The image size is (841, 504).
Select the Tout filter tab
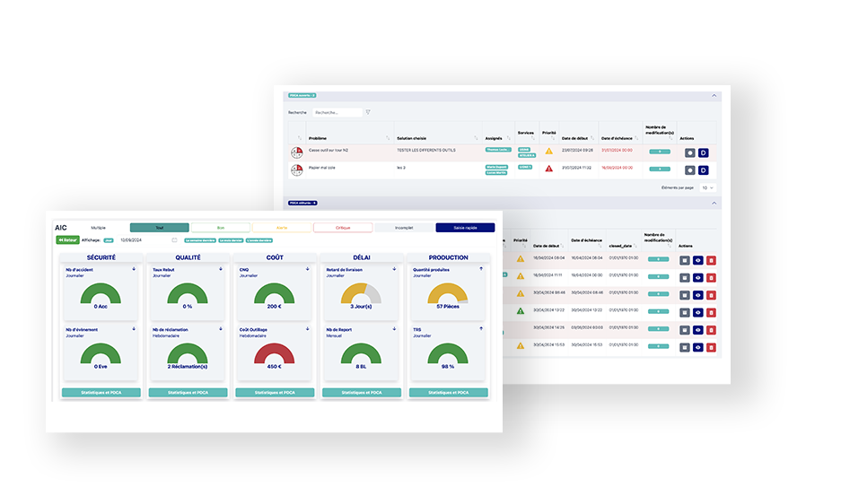159,228
